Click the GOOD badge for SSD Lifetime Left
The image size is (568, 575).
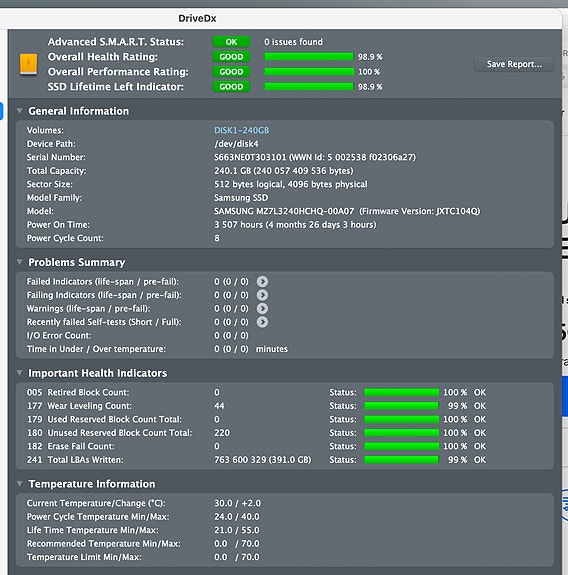tap(231, 87)
